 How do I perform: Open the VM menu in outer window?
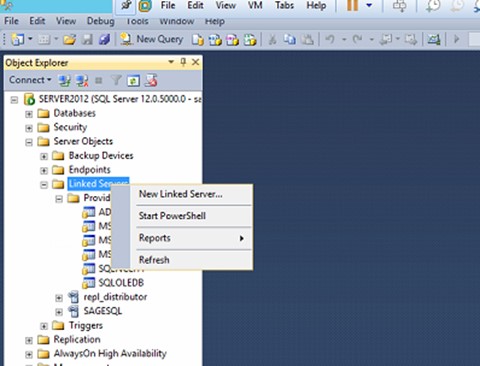[x=255, y=5]
